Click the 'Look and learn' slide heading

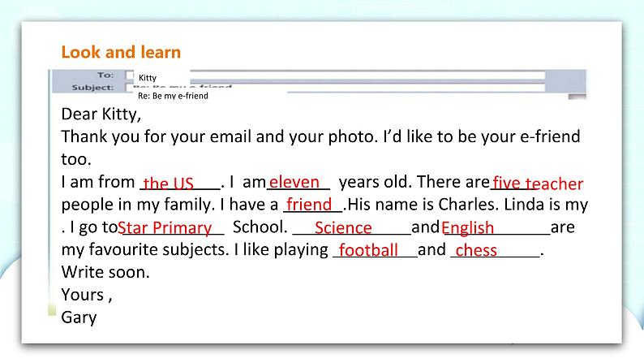coord(121,52)
